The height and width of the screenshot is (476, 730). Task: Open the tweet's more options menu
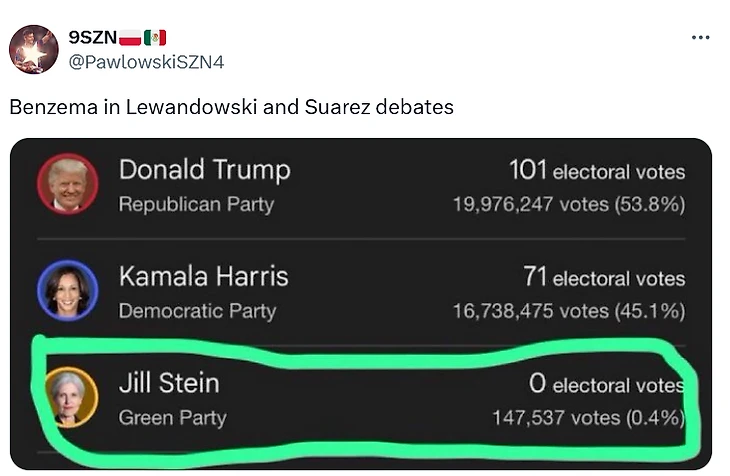700,38
